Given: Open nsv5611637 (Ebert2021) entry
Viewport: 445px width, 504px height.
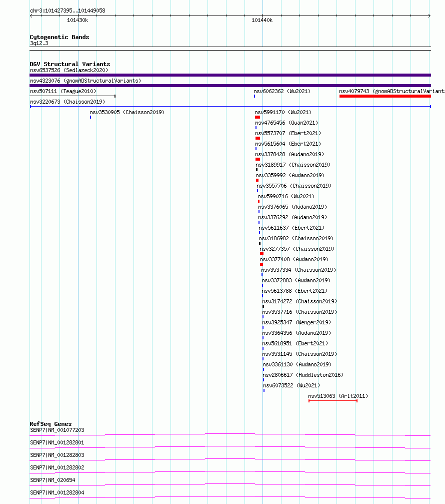Looking at the screenshot, I should click(291, 228).
